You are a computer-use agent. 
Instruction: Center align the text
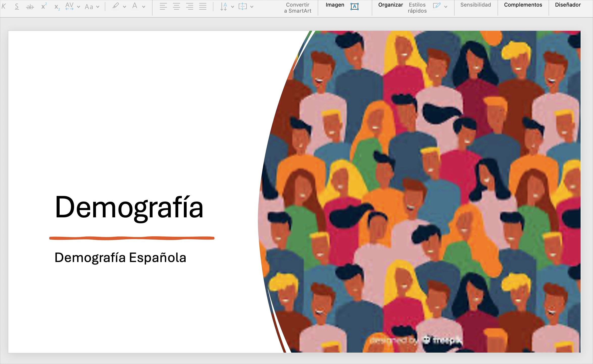(x=177, y=7)
